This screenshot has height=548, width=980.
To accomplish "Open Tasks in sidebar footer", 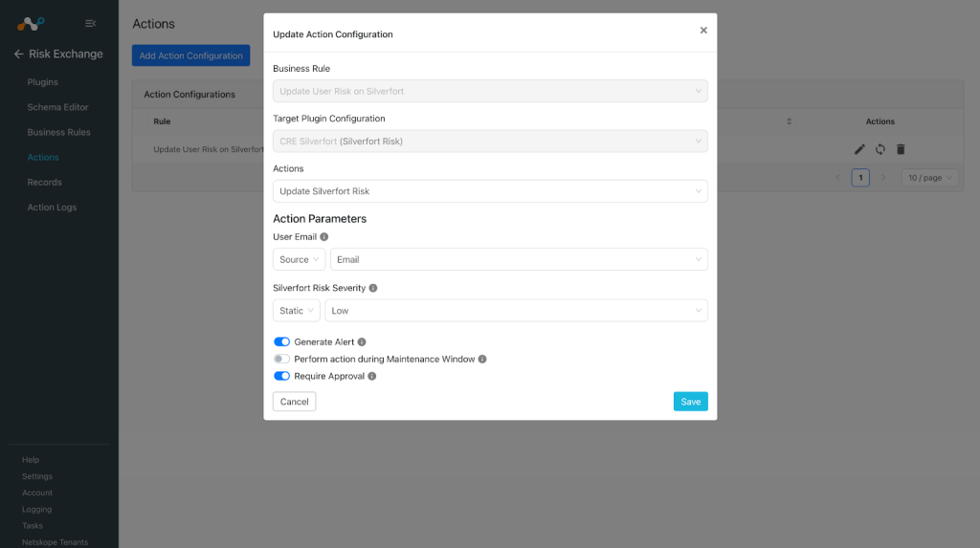I will [x=33, y=525].
